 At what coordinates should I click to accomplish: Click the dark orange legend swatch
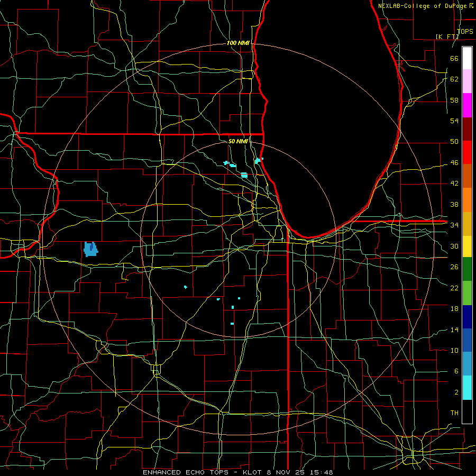point(467,176)
